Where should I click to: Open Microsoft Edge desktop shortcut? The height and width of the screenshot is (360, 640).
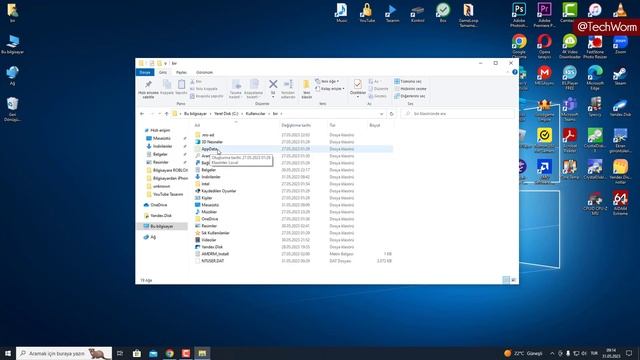[x=595, y=78]
